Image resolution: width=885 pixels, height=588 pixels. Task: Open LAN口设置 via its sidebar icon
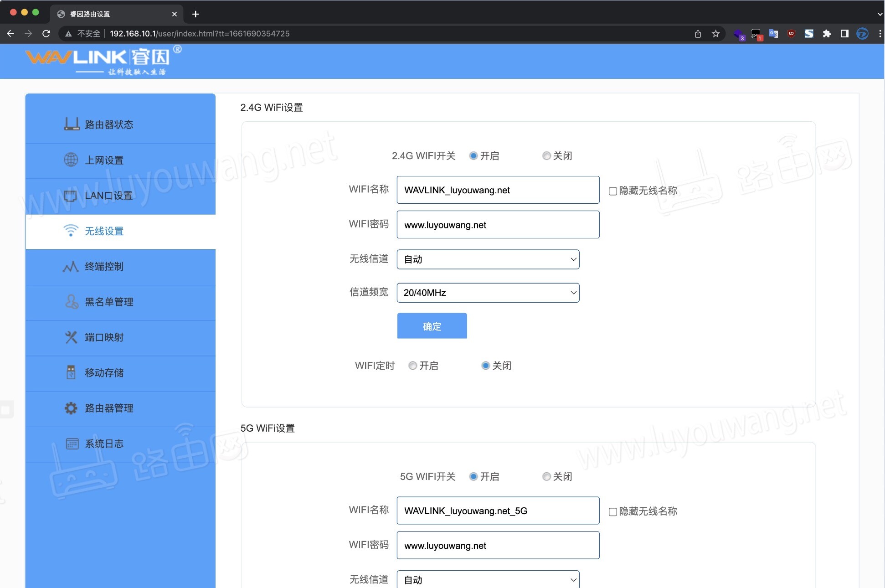click(x=71, y=196)
